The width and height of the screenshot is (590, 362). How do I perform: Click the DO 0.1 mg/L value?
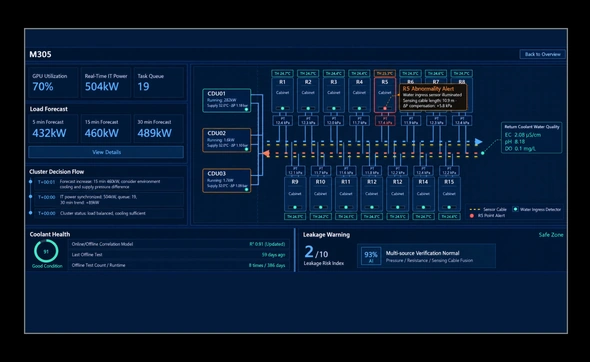tap(520, 149)
